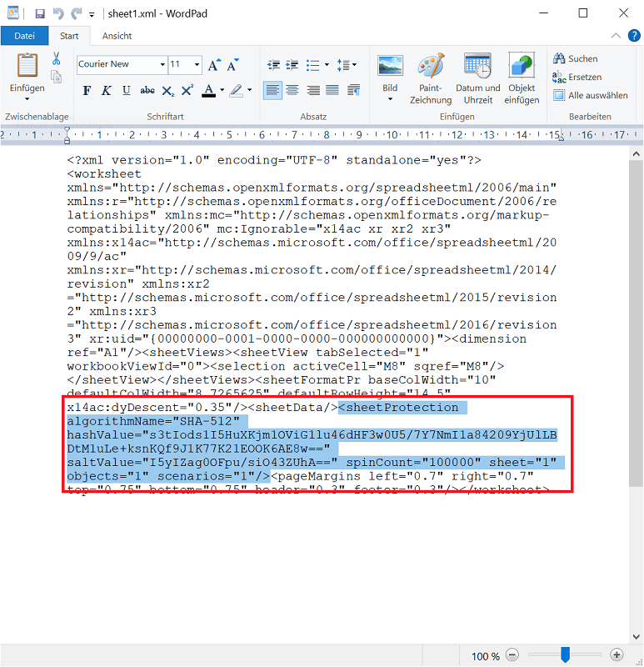Click the Save icon in quick access toolbar

[x=40, y=14]
